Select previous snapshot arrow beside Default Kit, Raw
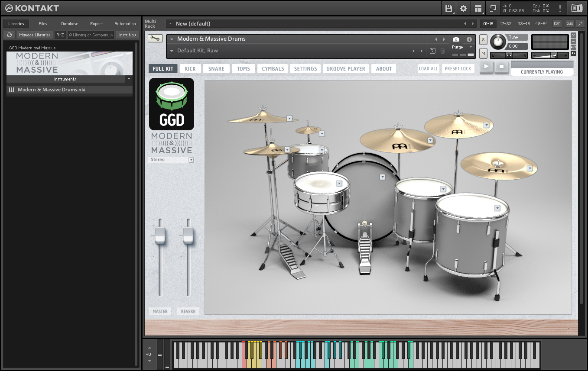588x371 pixels. pyautogui.click(x=413, y=51)
